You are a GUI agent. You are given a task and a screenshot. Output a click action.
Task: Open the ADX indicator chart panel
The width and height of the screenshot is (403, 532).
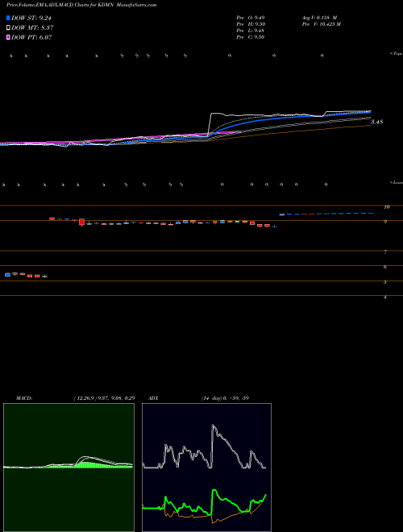pyautogui.click(x=206, y=468)
